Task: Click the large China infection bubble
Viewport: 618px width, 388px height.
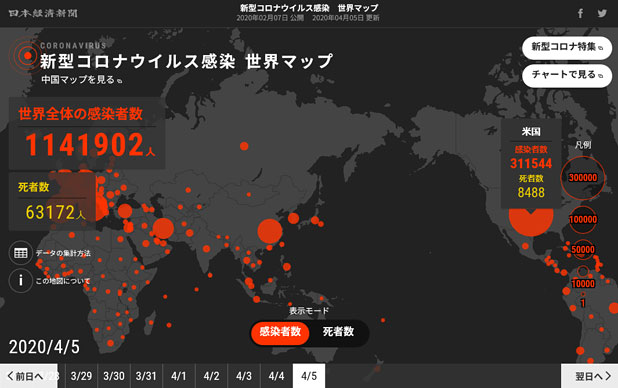Action: pyautogui.click(x=270, y=231)
